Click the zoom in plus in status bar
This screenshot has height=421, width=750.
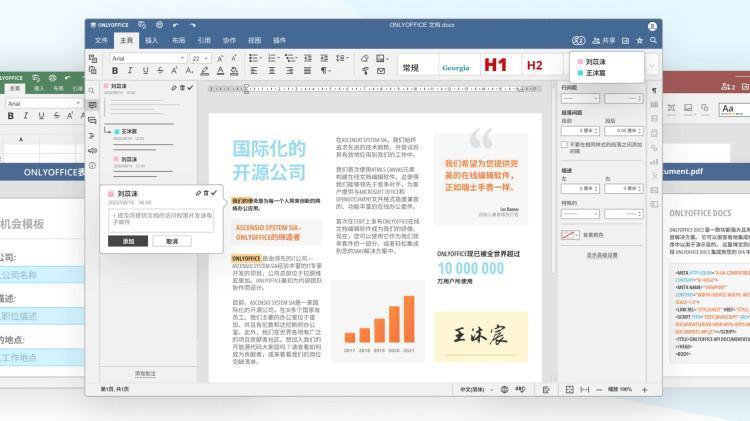coord(644,390)
